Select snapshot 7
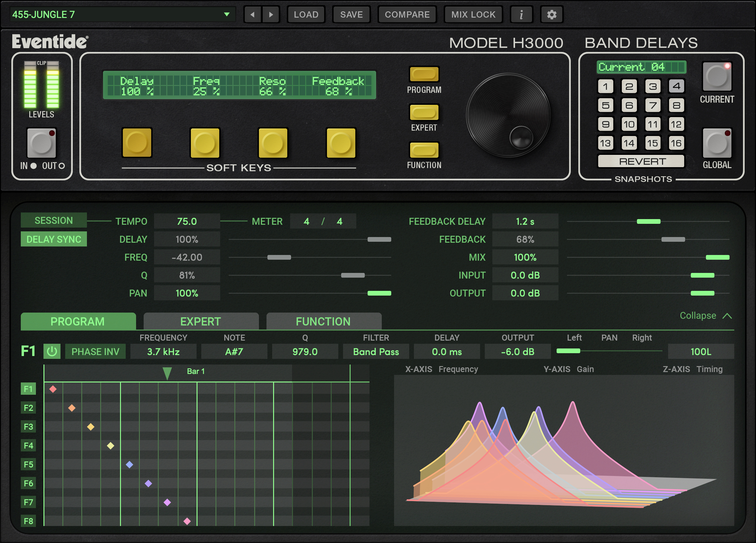Viewport: 756px width, 543px height. [652, 105]
